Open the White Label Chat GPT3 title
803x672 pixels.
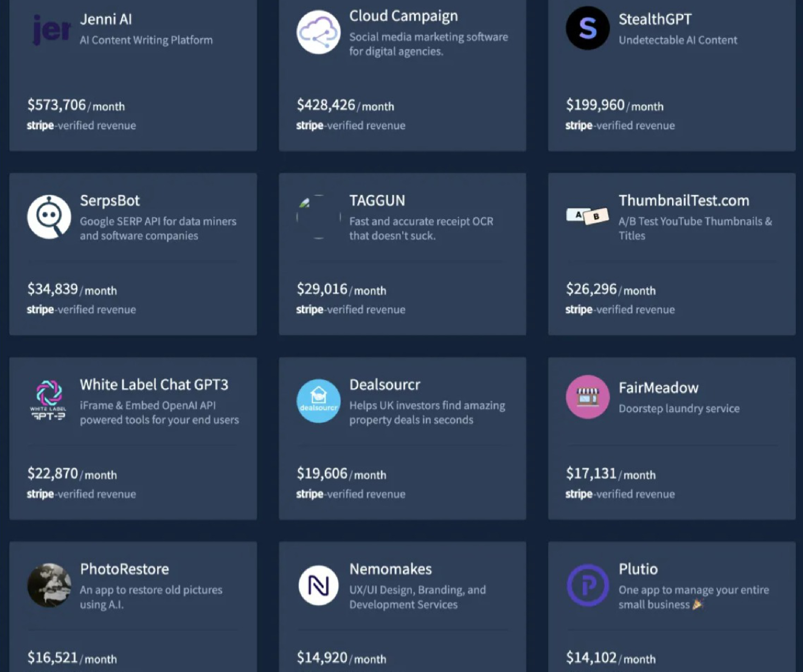pos(154,385)
